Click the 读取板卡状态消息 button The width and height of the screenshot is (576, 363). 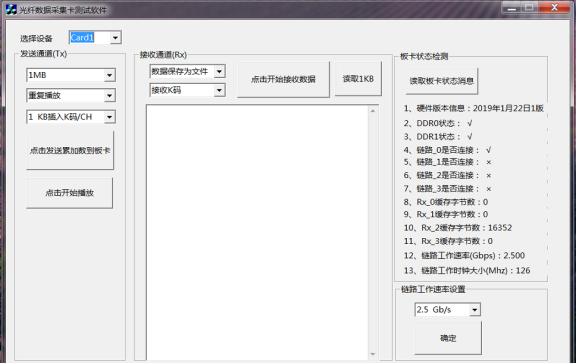click(x=442, y=81)
